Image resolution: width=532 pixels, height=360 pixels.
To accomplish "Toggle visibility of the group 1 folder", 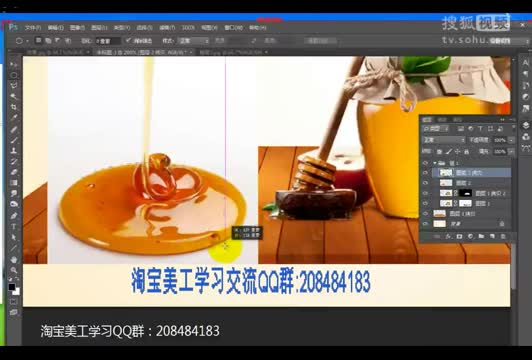I will pos(425,163).
